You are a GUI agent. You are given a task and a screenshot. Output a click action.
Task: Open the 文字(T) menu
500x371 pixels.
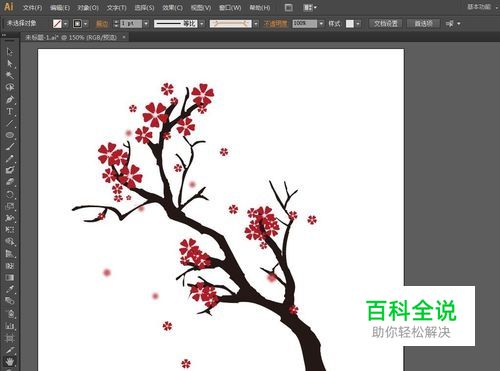[117, 7]
